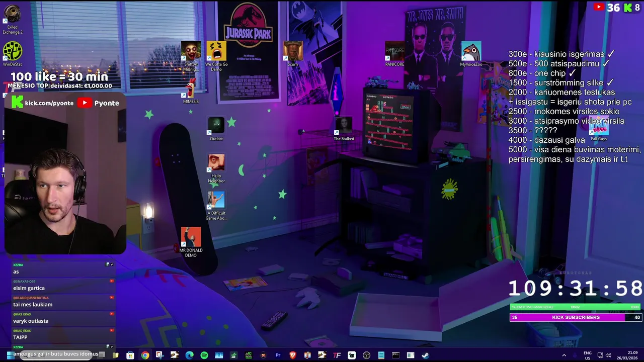This screenshot has width=644, height=362.
Task: Switch to OBS Studio in taskbar
Action: pos(366,355)
